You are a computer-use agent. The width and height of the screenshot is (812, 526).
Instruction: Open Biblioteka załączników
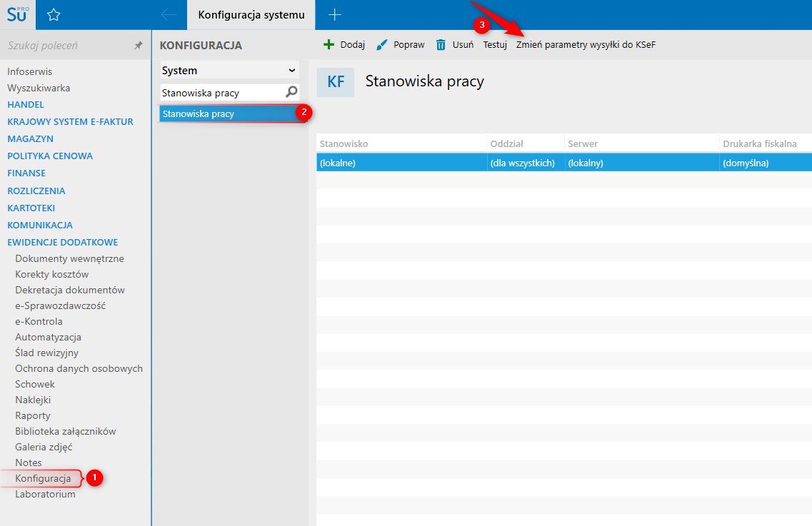65,431
